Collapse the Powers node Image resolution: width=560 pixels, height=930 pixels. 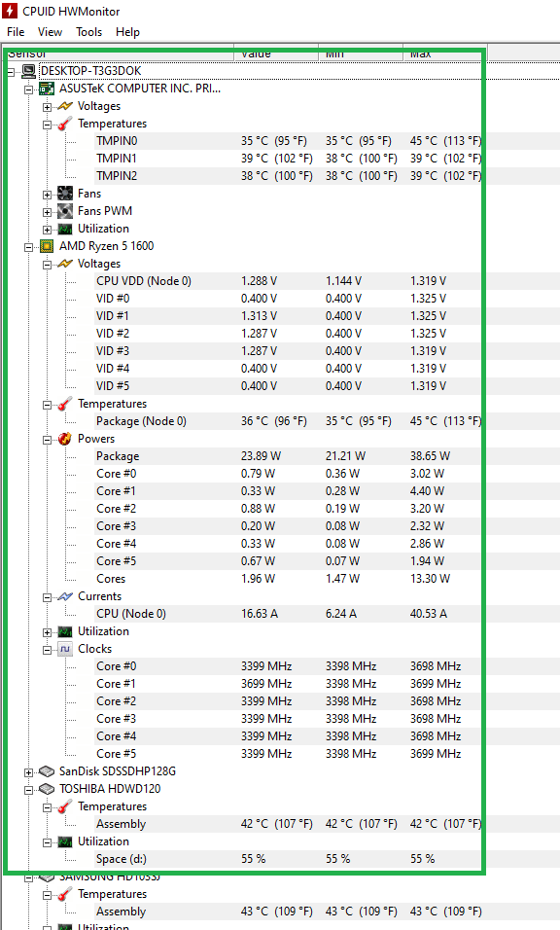click(47, 440)
